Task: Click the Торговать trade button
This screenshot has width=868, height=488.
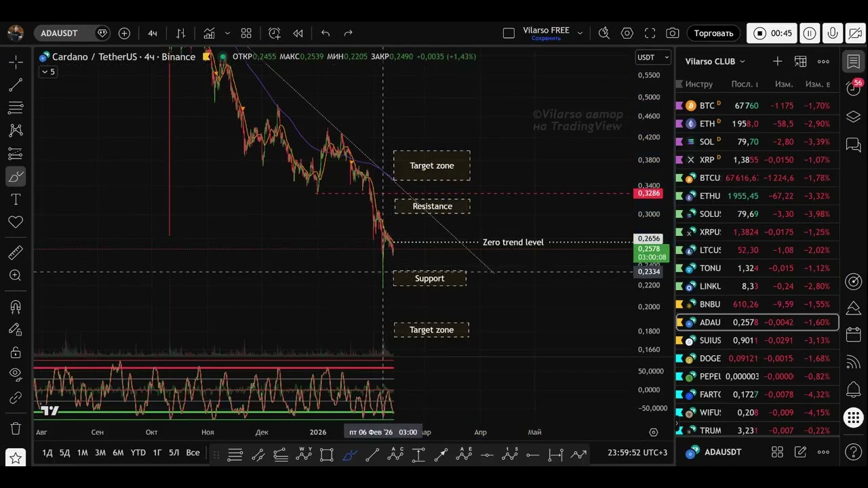Action: [x=713, y=33]
